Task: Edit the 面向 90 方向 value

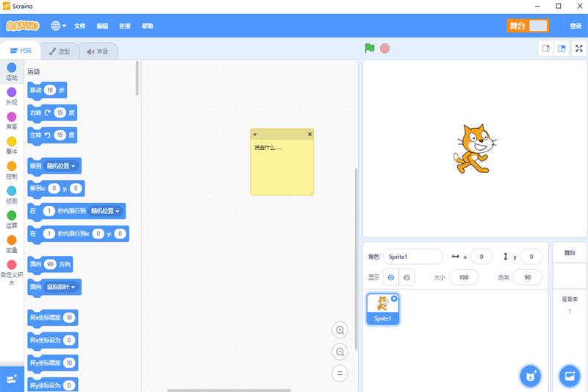Action: point(50,264)
